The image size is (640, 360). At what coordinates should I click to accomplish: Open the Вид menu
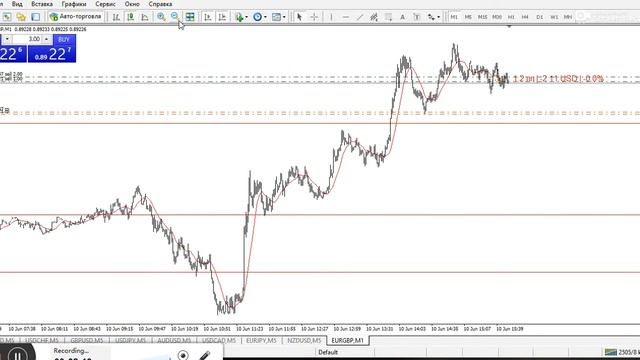[x=17, y=4]
